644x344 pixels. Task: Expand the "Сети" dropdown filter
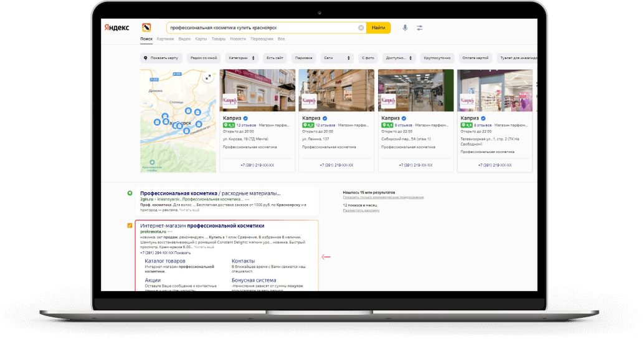(337, 58)
